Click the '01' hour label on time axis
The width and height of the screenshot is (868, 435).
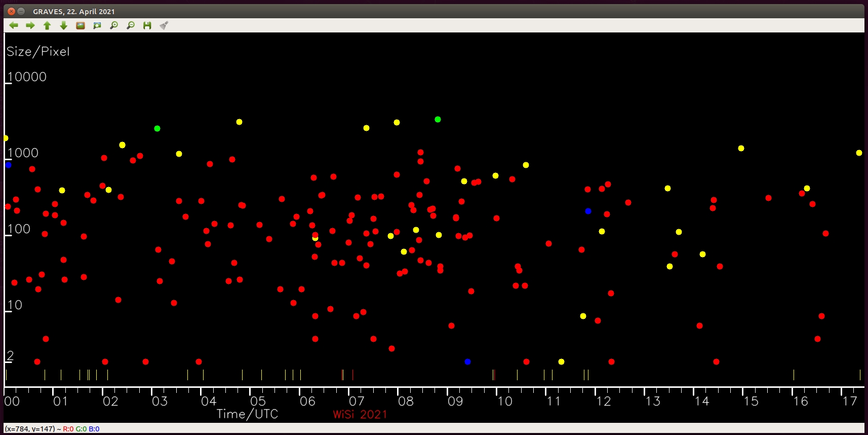[61, 401]
